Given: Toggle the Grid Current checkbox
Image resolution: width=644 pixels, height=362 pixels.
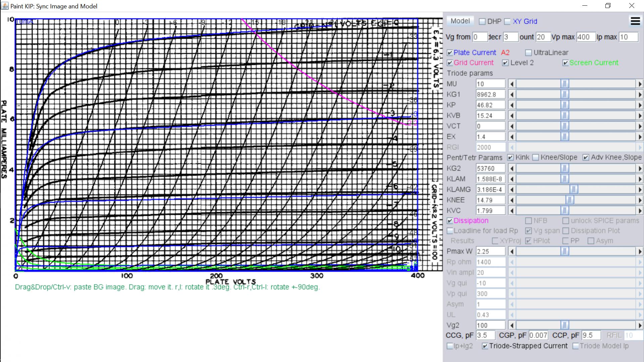Looking at the screenshot, I should [x=450, y=63].
